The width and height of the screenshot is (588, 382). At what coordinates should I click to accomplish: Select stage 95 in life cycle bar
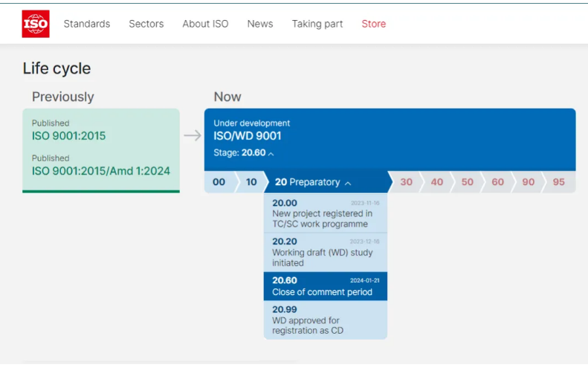(559, 182)
